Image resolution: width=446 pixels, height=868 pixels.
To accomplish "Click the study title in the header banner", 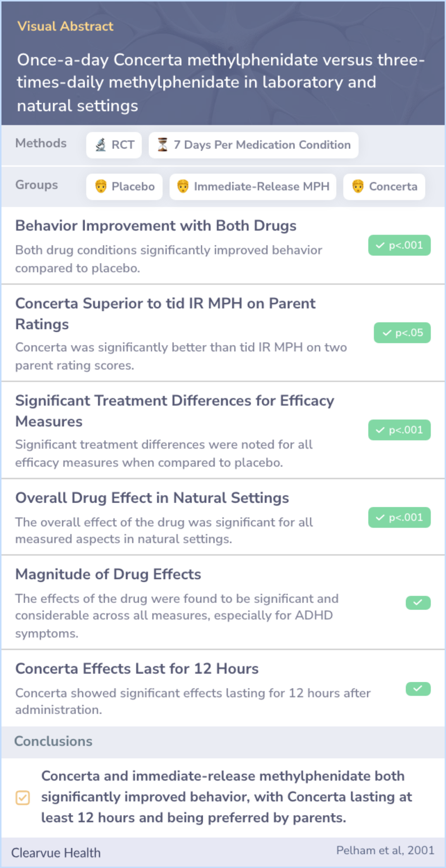I will [x=221, y=83].
